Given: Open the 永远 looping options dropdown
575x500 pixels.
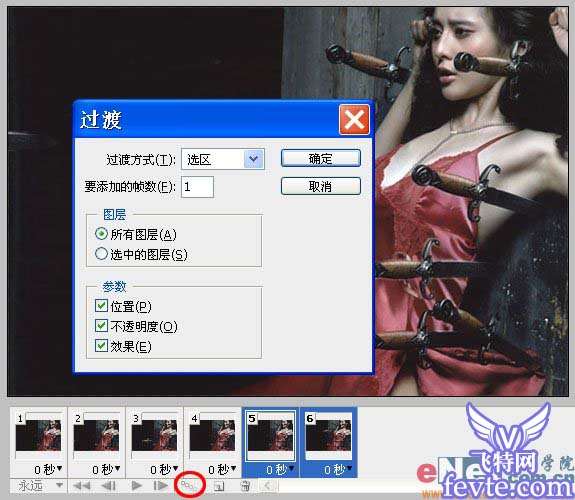Looking at the screenshot, I should (39, 486).
